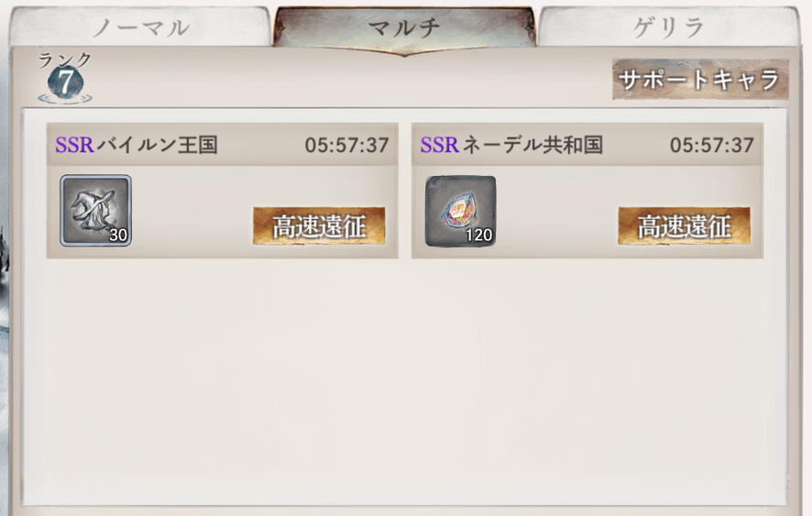812x516 pixels.
Task: Select the SSR ネーデル共和国 title
Action: pyautogui.click(x=511, y=145)
